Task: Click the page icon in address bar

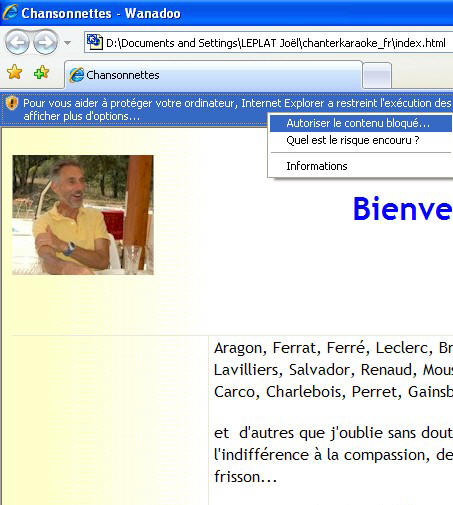Action: click(95, 42)
